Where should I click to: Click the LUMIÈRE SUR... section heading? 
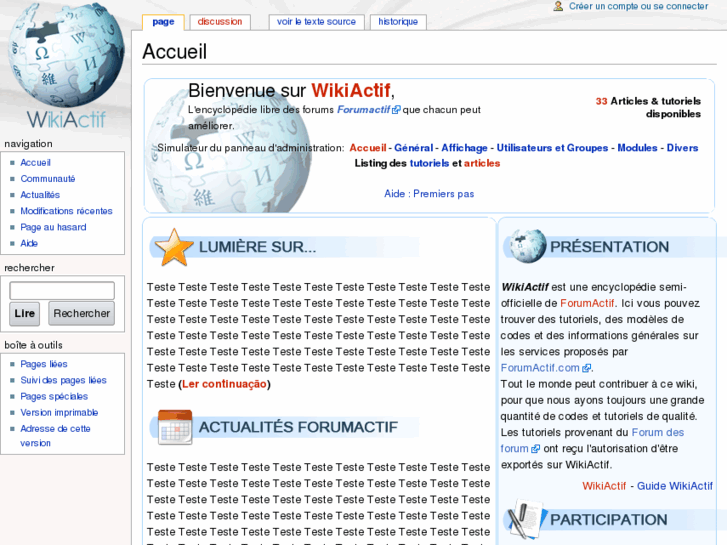coord(257,247)
